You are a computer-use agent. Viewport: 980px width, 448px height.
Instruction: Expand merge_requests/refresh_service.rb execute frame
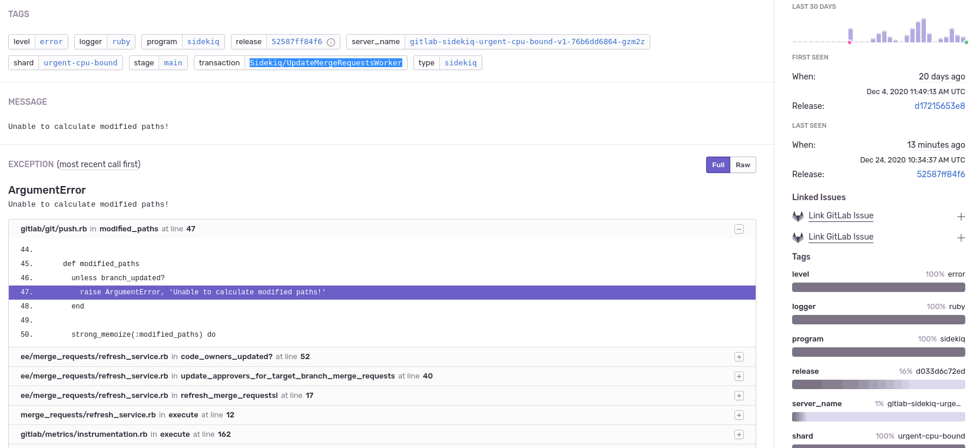click(x=739, y=415)
